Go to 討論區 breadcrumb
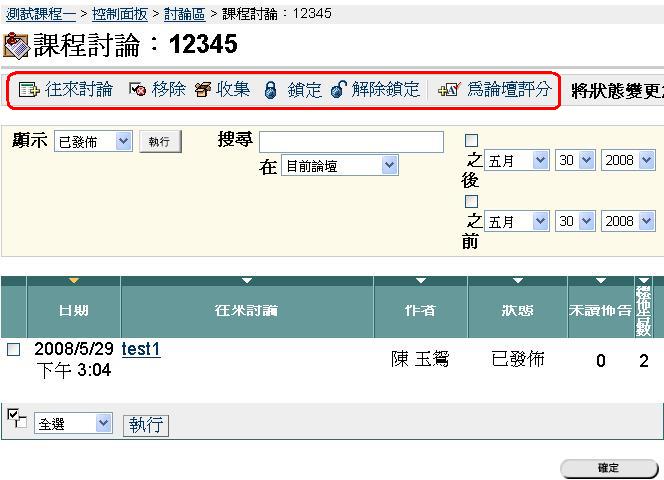This screenshot has height=480, width=664. click(185, 14)
